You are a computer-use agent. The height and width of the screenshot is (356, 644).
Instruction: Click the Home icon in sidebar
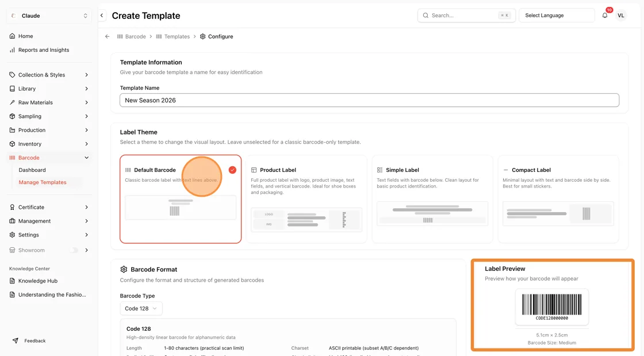(x=12, y=36)
